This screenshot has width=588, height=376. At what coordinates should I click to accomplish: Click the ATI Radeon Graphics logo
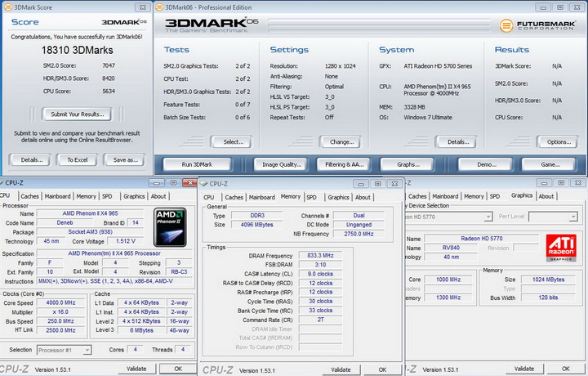pyautogui.click(x=561, y=248)
